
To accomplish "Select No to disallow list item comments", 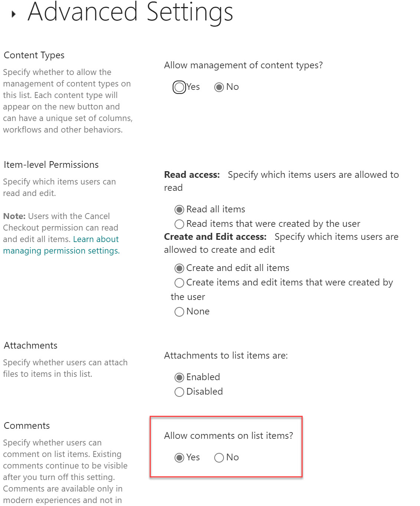I will click(219, 458).
